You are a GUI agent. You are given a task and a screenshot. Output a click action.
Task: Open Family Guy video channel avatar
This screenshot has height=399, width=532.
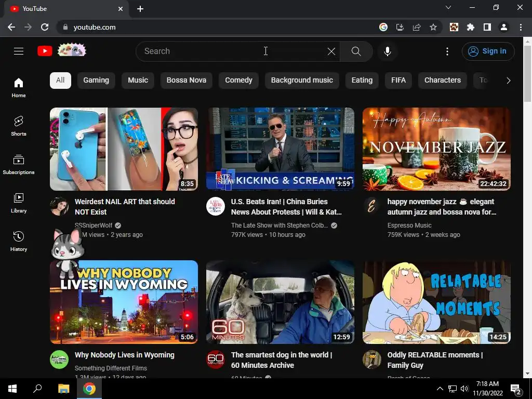point(372,360)
